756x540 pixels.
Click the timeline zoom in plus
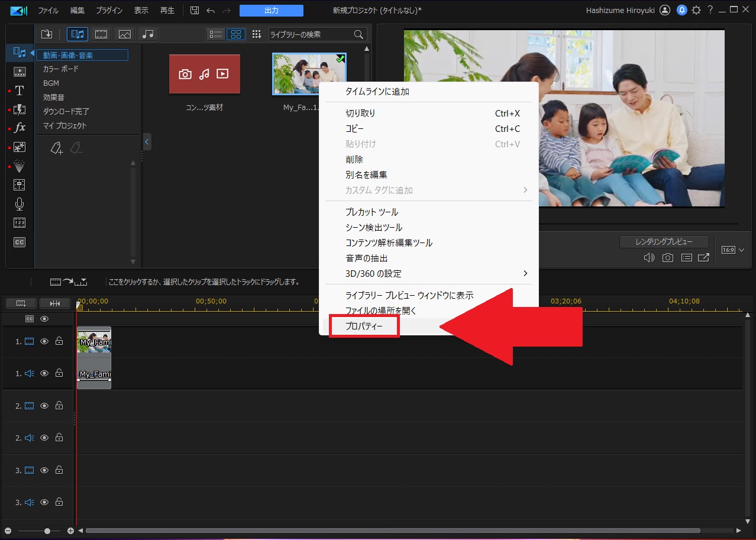(71, 531)
